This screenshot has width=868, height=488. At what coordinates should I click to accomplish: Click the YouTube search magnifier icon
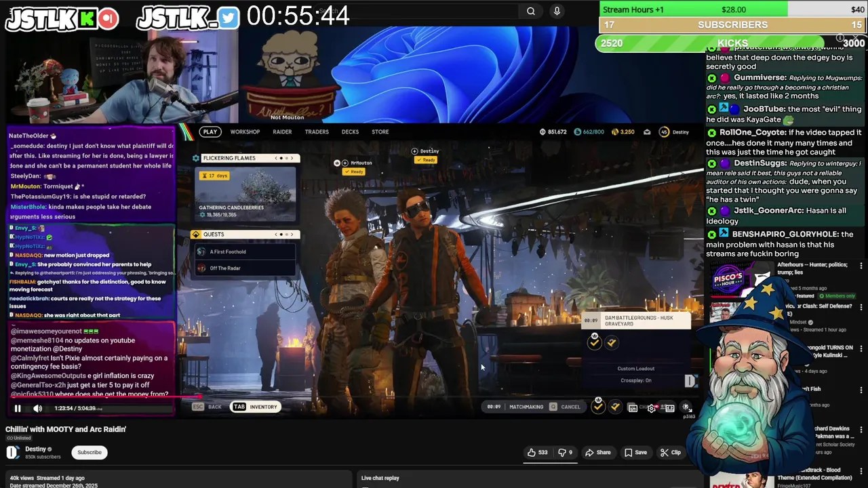[531, 11]
